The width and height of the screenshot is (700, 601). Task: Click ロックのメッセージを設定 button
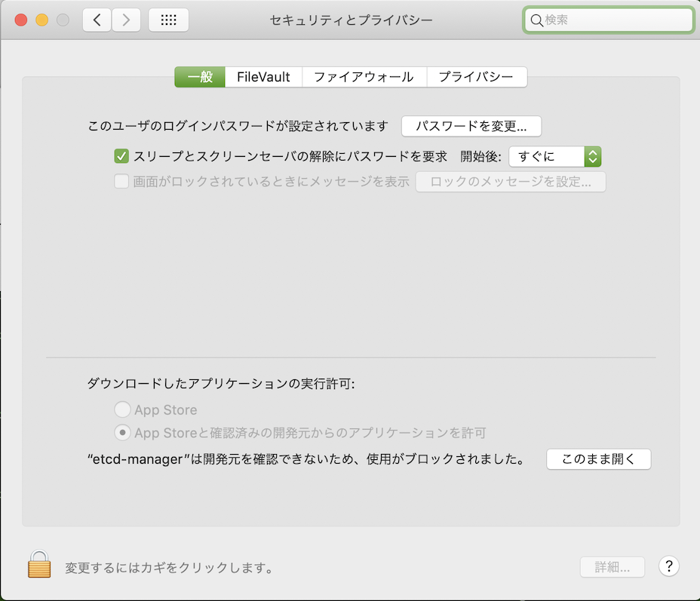511,182
